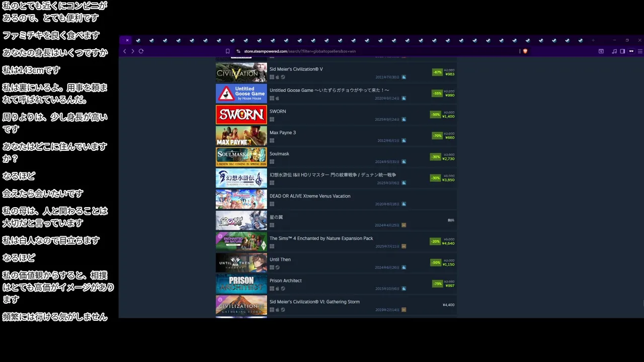Click the Windows icon under Max Payne 3
The height and width of the screenshot is (362, 644).
pos(272,141)
